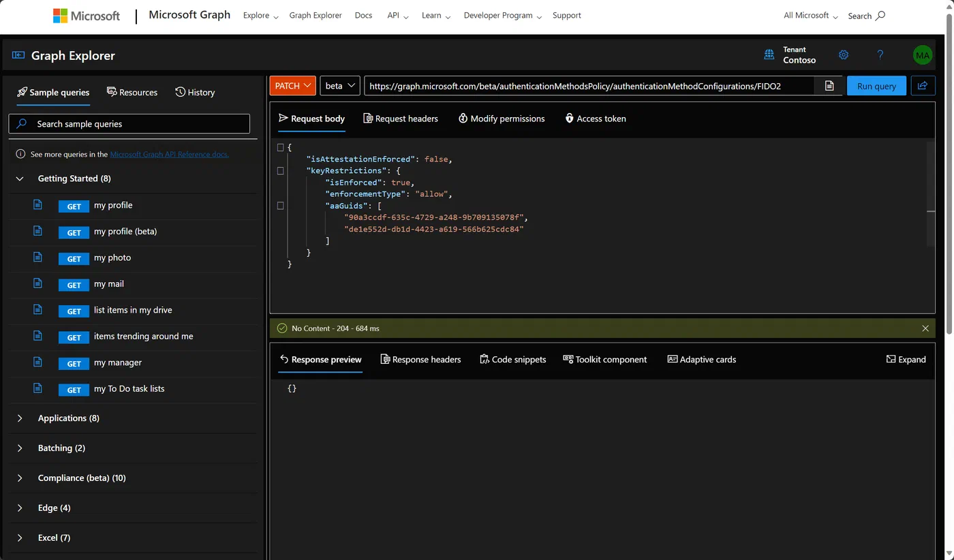Image resolution: width=954 pixels, height=560 pixels.
Task: Click the info icon near See more queries
Action: pos(21,155)
